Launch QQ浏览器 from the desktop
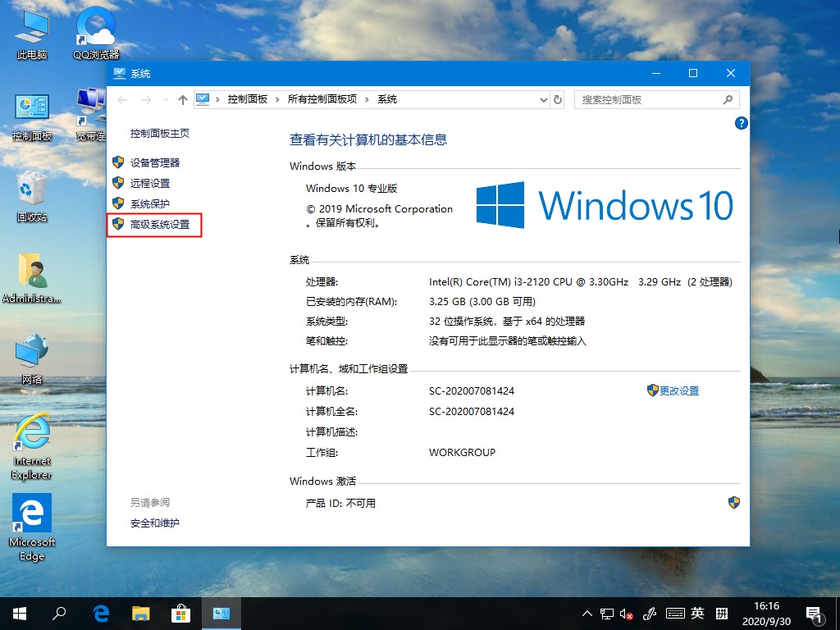Viewport: 840px width, 630px height. click(x=94, y=25)
